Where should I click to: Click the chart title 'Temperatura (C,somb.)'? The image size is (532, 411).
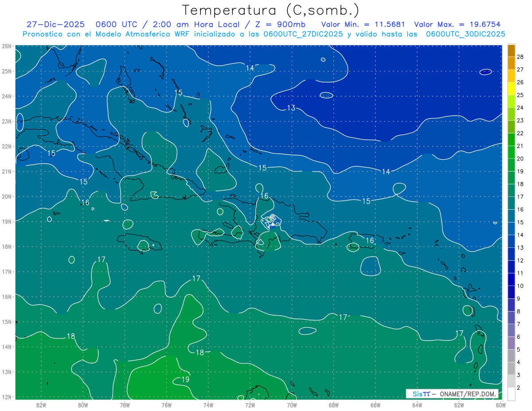click(x=271, y=10)
